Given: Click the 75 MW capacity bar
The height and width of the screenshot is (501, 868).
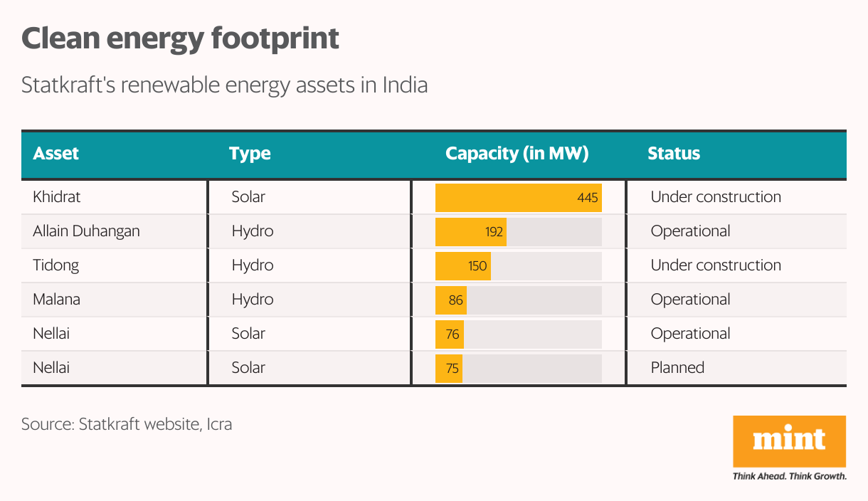Looking at the screenshot, I should tap(449, 368).
